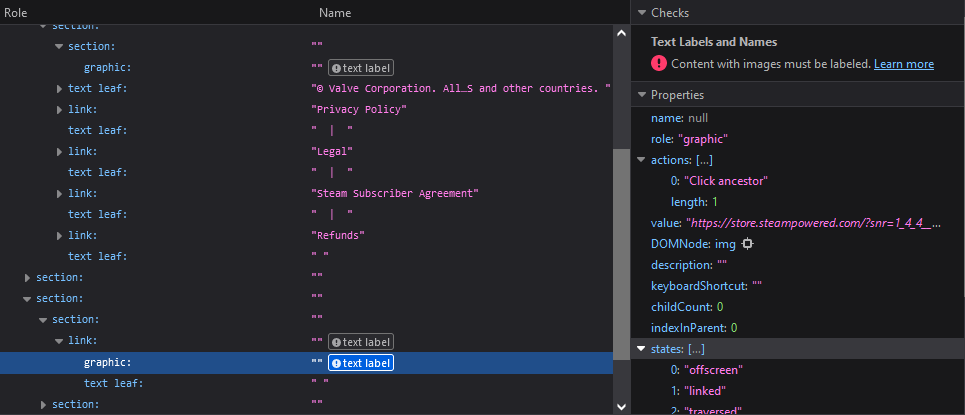Click the length: 1 property
Screen dimensions: 965x415
pyautogui.click(x=694, y=202)
